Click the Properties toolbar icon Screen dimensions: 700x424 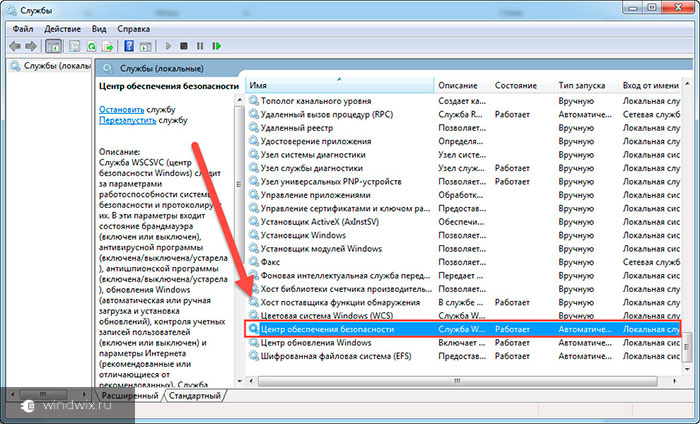pos(75,46)
